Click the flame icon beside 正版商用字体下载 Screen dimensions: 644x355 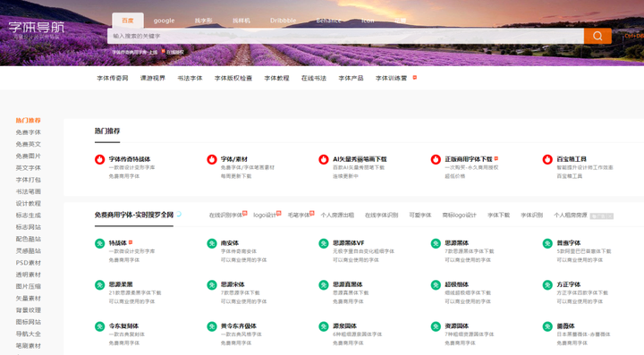(x=436, y=159)
